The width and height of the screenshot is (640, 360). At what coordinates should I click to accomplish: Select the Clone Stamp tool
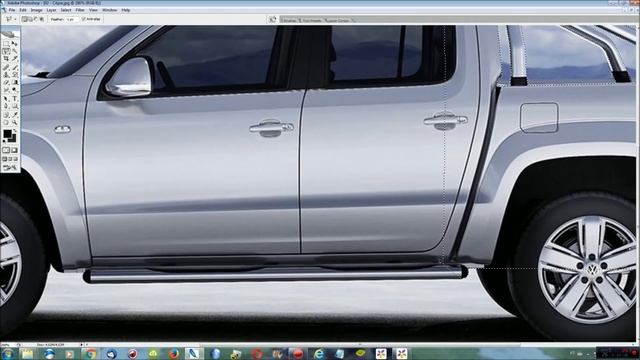coord(6,75)
